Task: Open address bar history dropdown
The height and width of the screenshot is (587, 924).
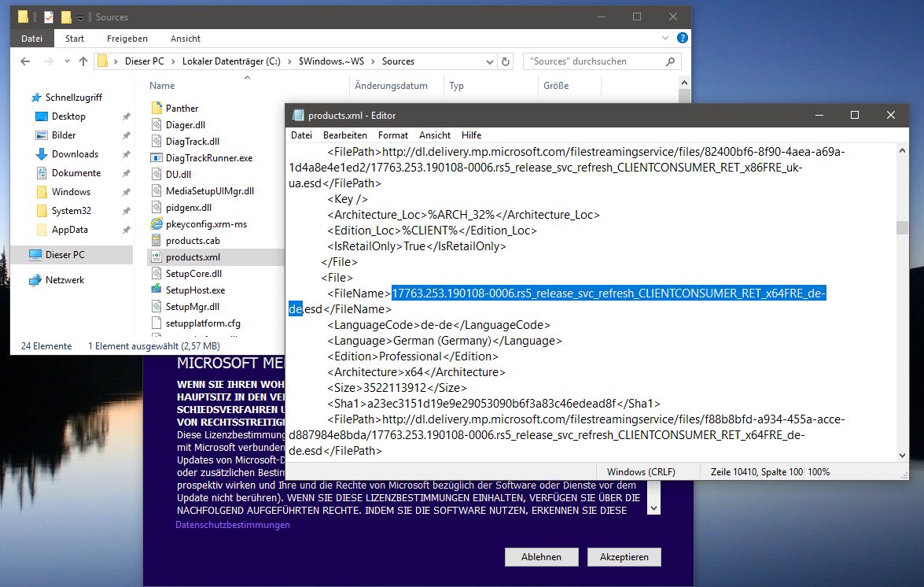Action: tap(489, 62)
